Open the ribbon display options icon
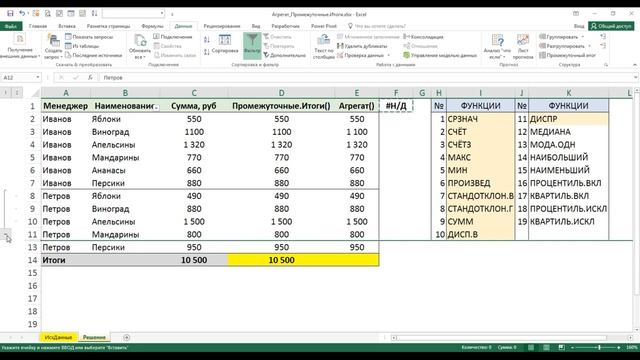The image size is (640, 360). point(576,13)
